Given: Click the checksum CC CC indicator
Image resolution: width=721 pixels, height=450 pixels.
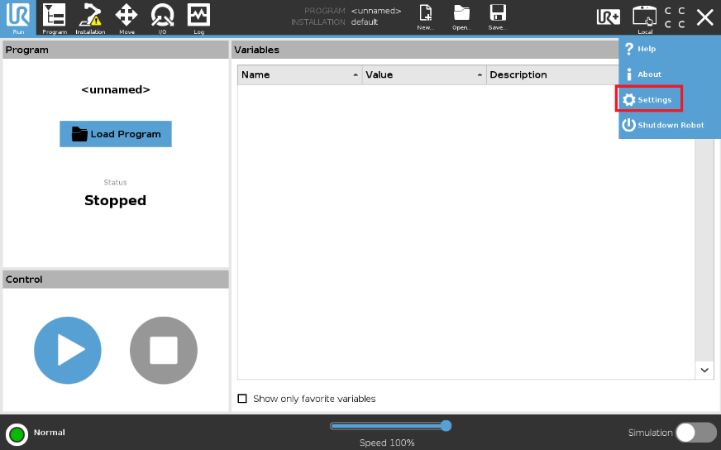Looking at the screenshot, I should 675,17.
